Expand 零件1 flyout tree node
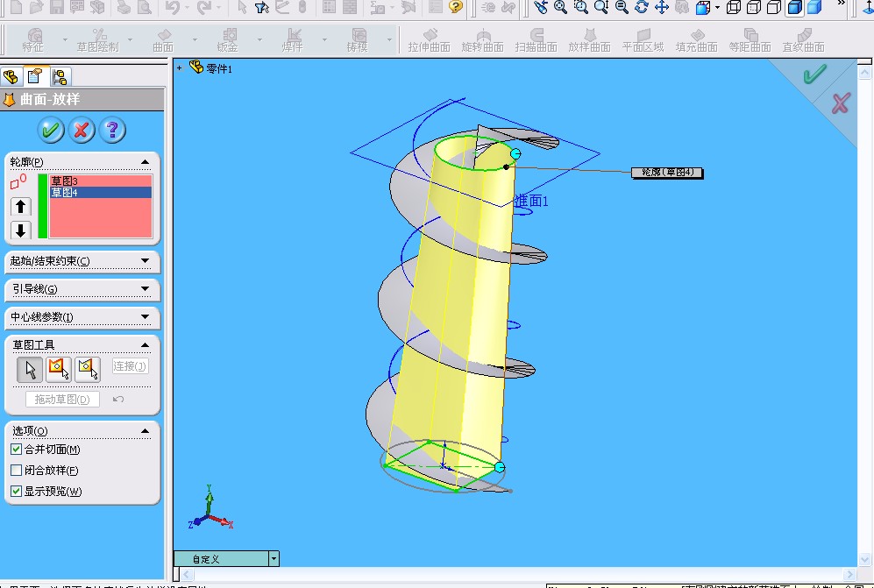This screenshot has height=588, width=874. tap(180, 68)
